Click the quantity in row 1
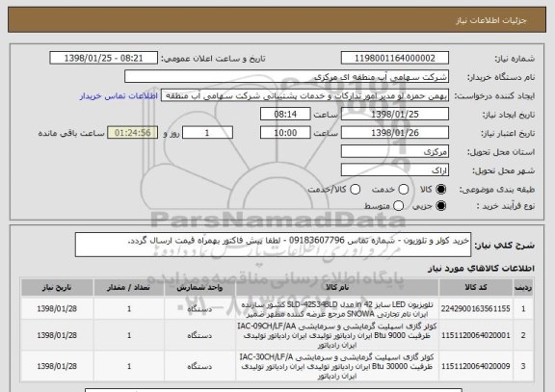The width and height of the screenshot is (555, 392). (129, 309)
